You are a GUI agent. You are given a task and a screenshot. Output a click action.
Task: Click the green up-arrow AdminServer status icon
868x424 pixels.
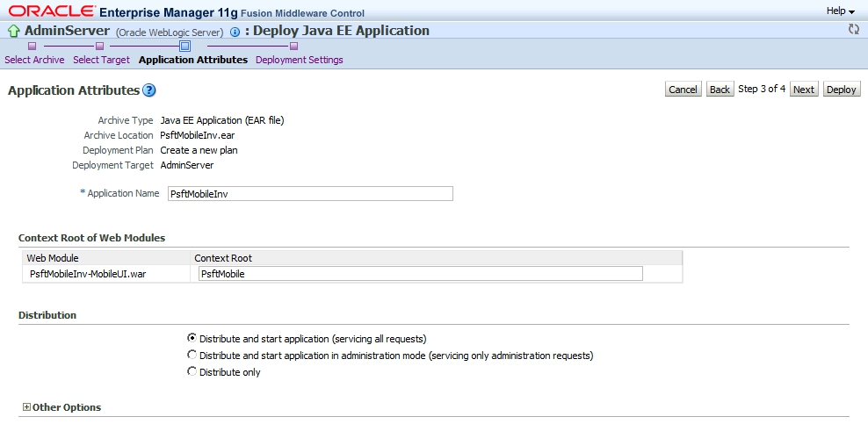point(14,31)
